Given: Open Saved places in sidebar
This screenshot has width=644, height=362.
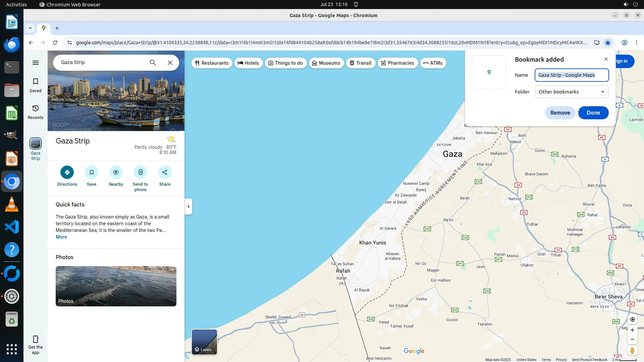Looking at the screenshot, I should 36,85.
